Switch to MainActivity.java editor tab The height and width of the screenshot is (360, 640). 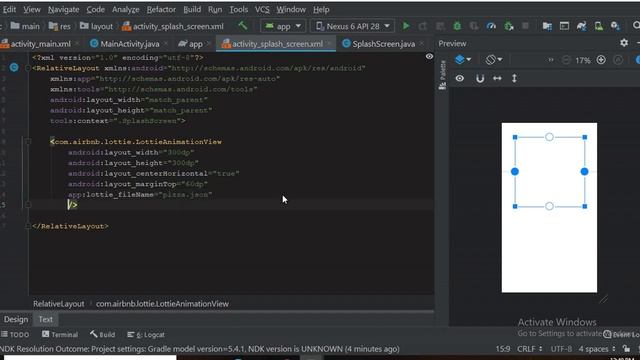129,44
